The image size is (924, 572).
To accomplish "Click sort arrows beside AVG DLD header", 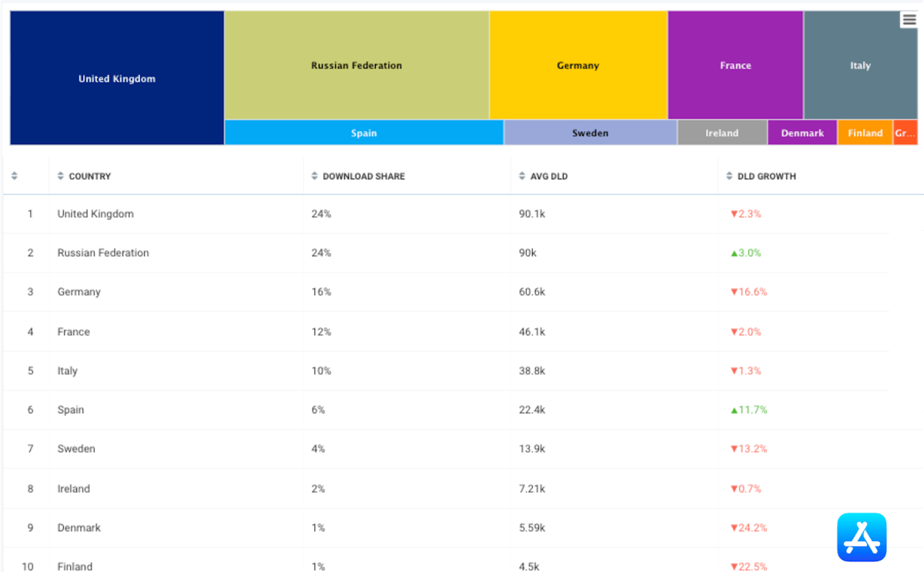I will [522, 176].
